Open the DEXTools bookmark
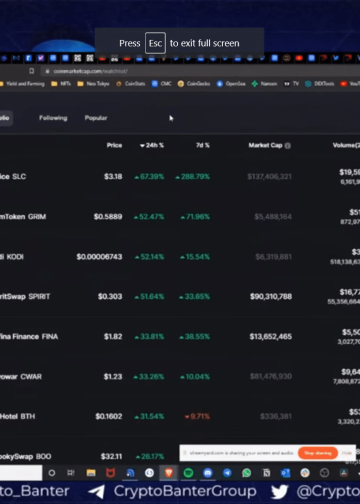 pyautogui.click(x=320, y=84)
